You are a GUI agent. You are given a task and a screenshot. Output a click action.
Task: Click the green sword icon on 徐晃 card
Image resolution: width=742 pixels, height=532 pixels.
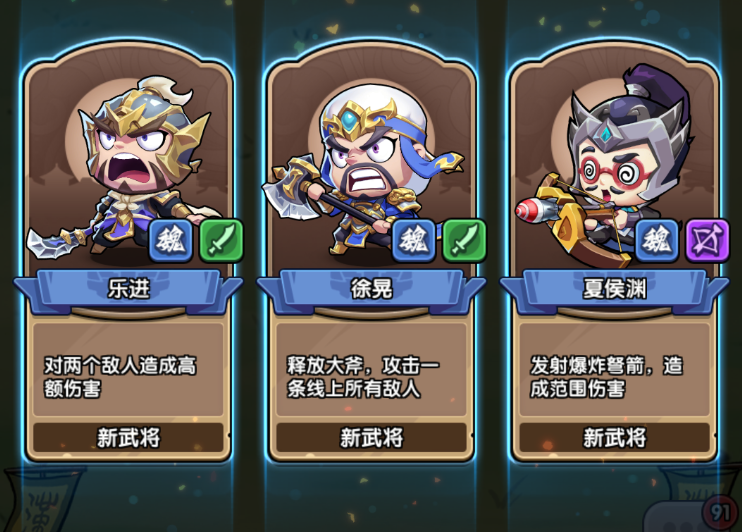click(464, 240)
